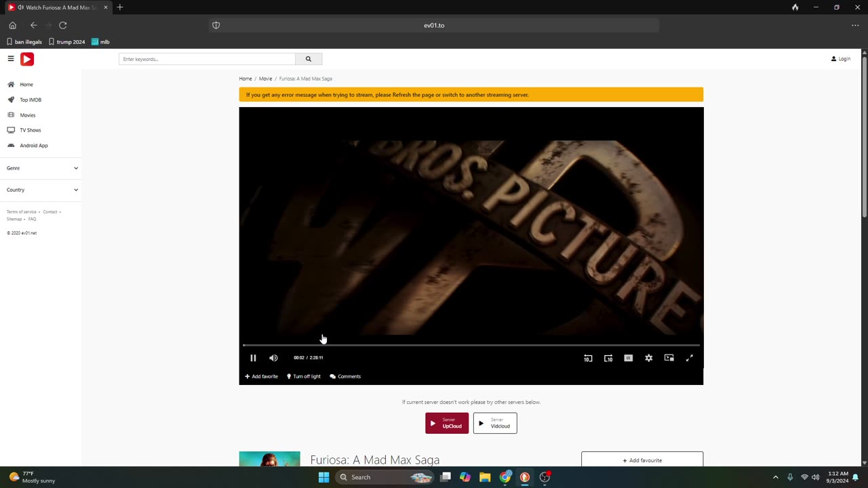Go back in browser
This screenshot has width=868, height=488.
click(33, 25)
